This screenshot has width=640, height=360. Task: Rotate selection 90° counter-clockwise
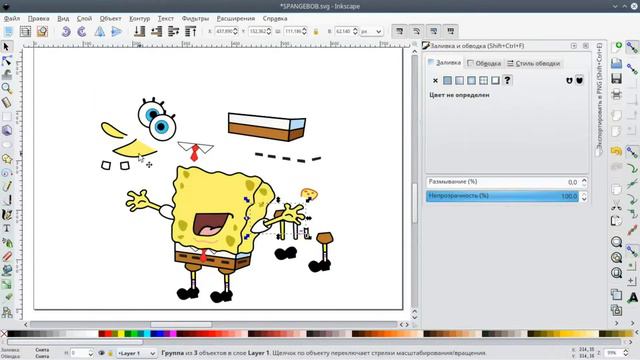(66, 31)
